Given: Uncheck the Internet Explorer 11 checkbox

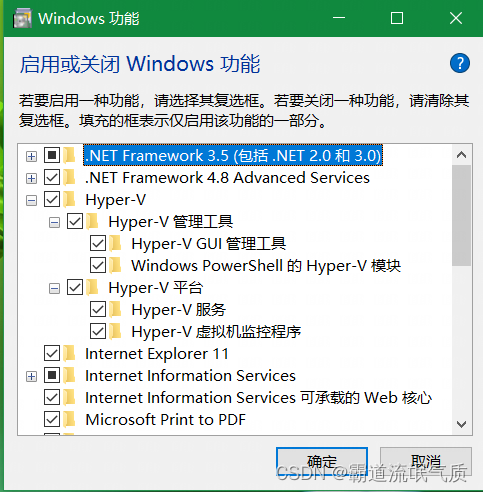Looking at the screenshot, I should point(52,353).
